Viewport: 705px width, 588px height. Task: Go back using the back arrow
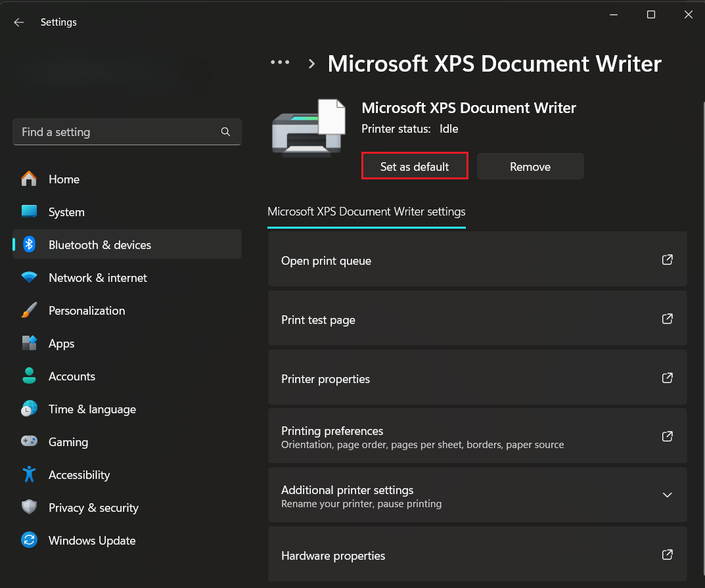tap(19, 22)
